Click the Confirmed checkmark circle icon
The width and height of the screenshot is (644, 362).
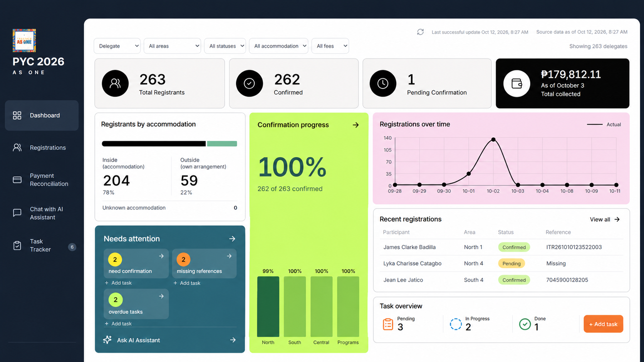point(249,83)
